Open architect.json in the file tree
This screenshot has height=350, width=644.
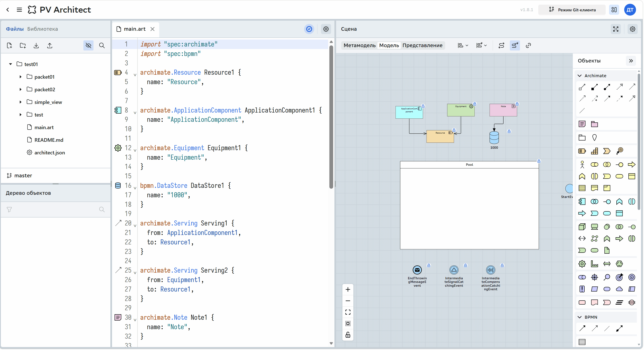pos(49,152)
